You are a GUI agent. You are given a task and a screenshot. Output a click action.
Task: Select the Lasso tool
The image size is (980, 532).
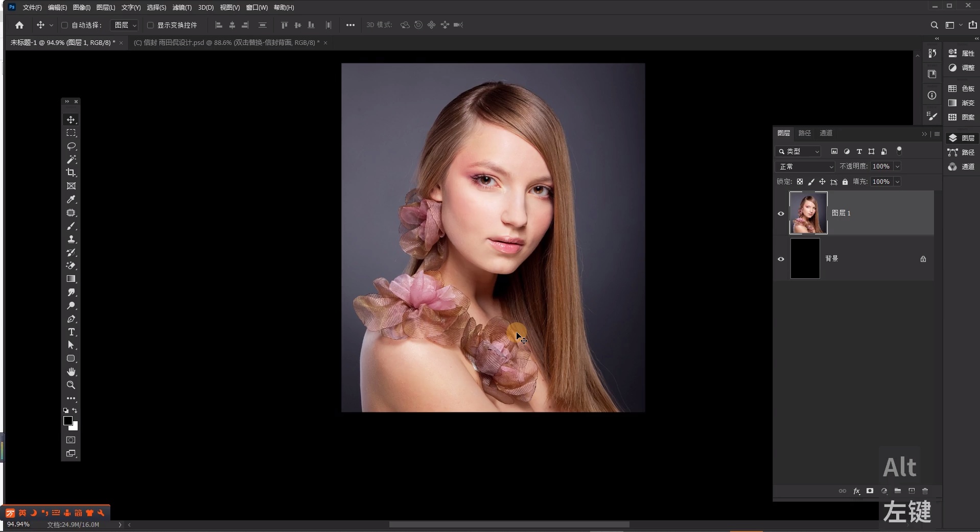[x=71, y=147]
